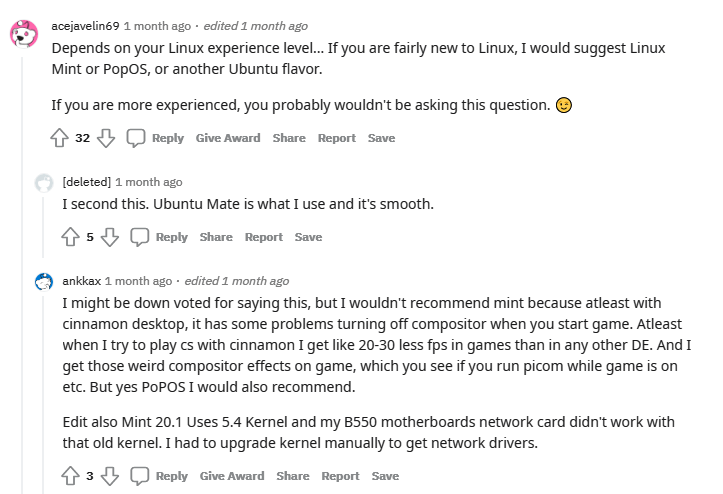Open acejavelin69's avatar profile picture
723x494 pixels.
[x=24, y=35]
